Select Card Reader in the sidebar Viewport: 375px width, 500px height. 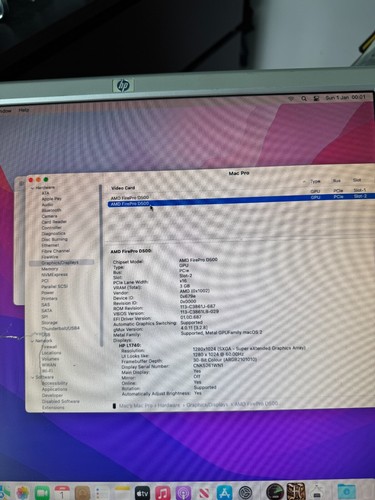coord(54,222)
